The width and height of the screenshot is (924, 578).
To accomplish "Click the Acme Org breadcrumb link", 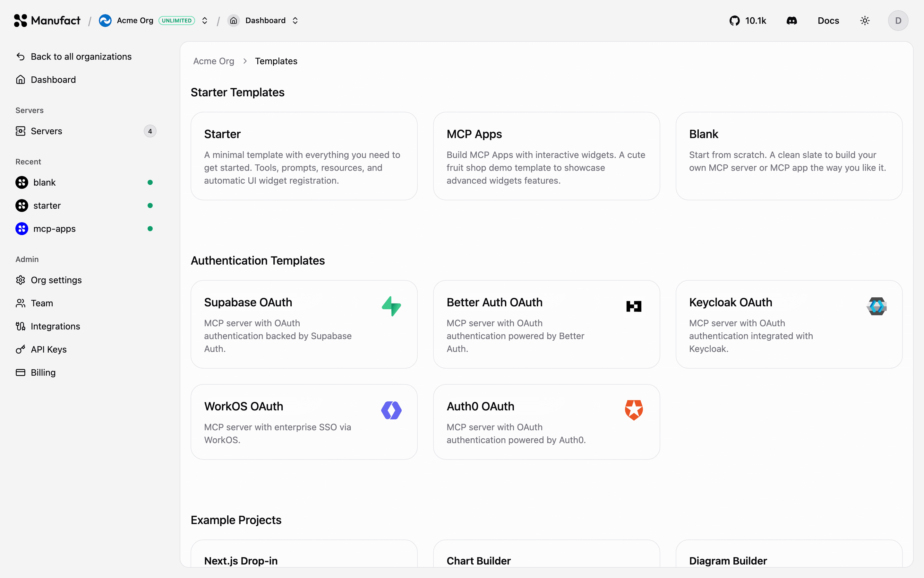I will [214, 61].
